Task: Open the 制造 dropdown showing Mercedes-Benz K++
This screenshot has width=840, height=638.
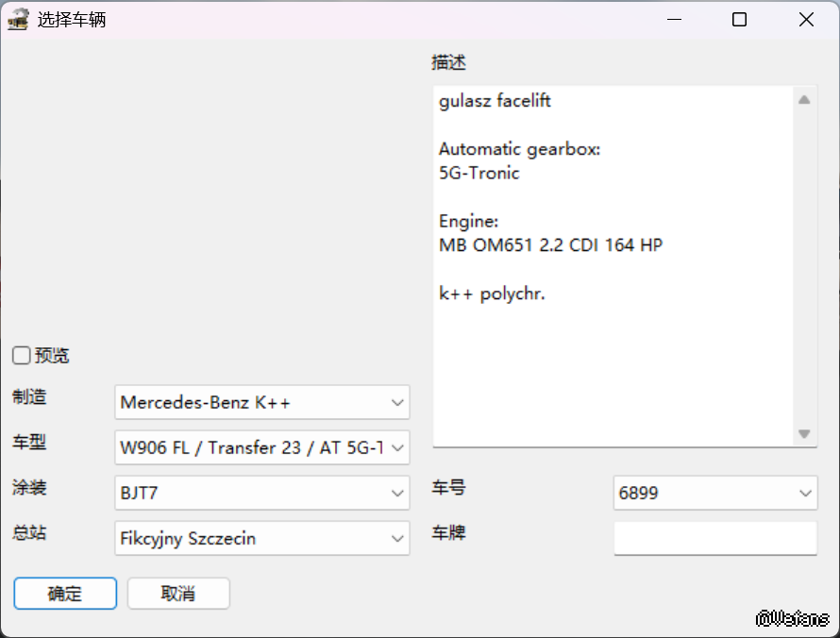Action: [261, 402]
